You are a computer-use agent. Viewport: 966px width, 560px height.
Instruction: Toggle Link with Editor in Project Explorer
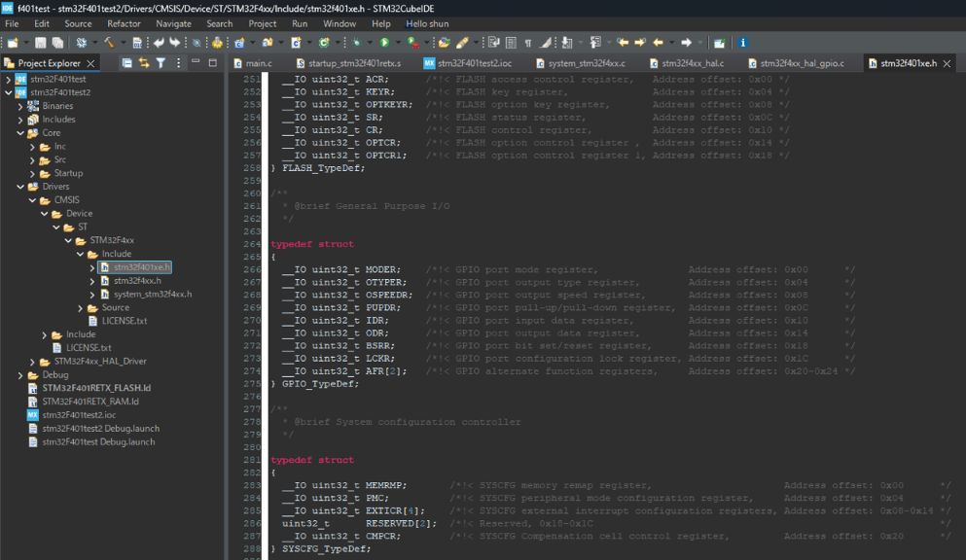[143, 61]
